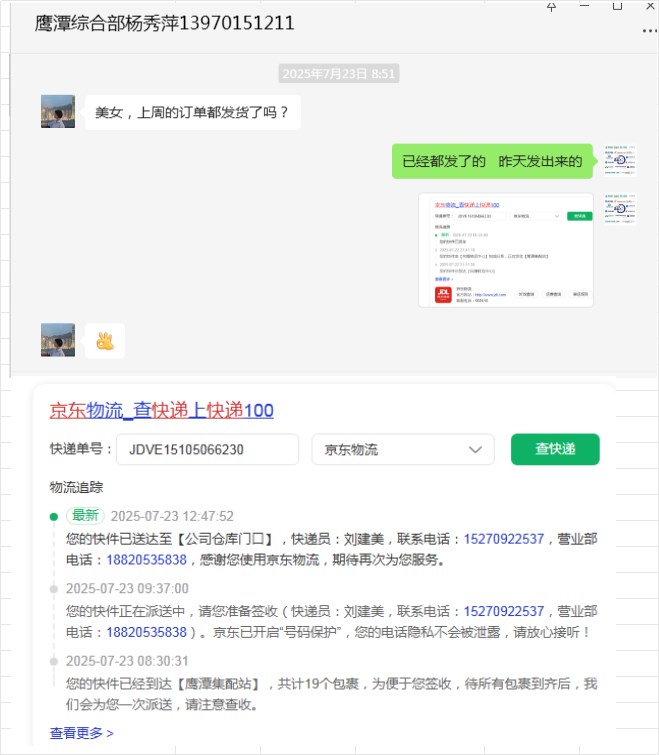Click gray timeline marker for 08:30:31
659x755 pixels.
point(54,661)
